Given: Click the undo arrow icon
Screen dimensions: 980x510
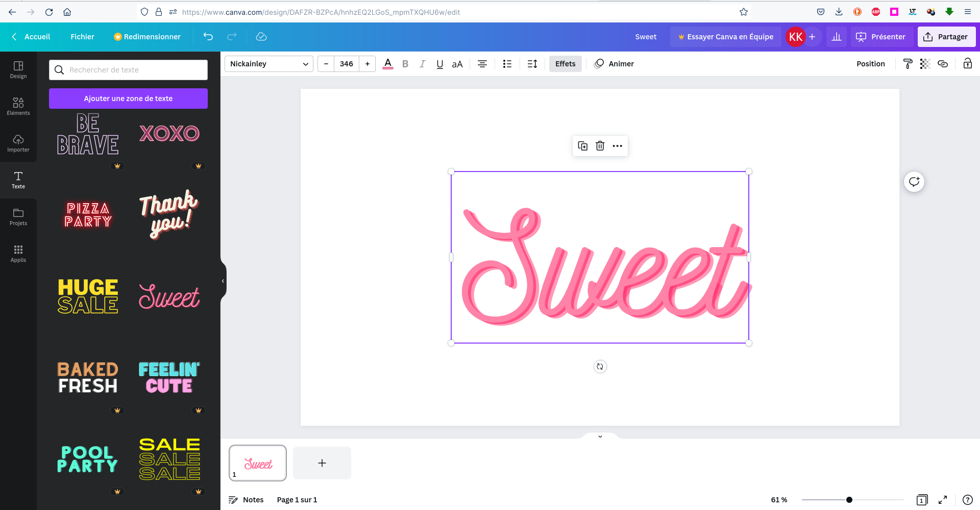Looking at the screenshot, I should click(208, 37).
